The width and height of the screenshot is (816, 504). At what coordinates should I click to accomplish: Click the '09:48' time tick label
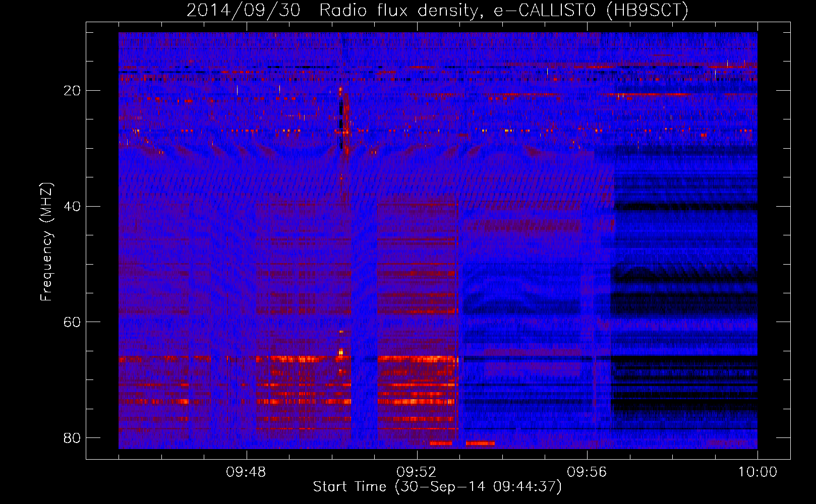click(246, 472)
